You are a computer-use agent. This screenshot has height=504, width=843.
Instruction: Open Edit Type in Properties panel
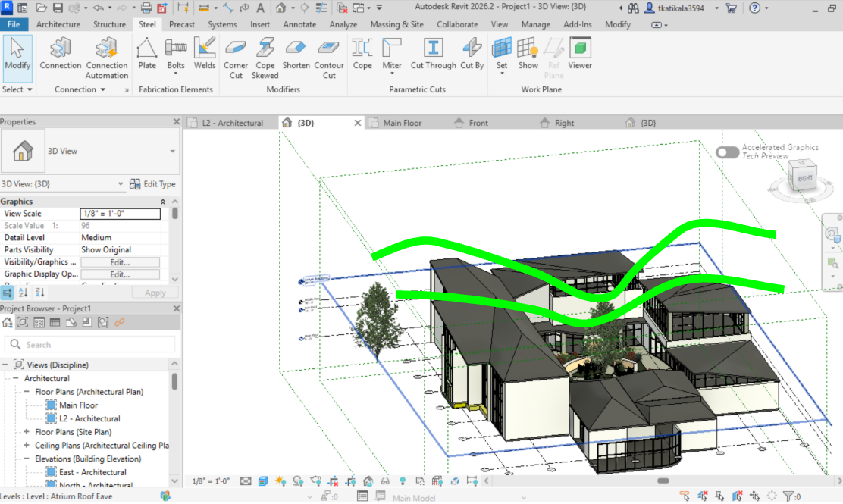pyautogui.click(x=152, y=183)
